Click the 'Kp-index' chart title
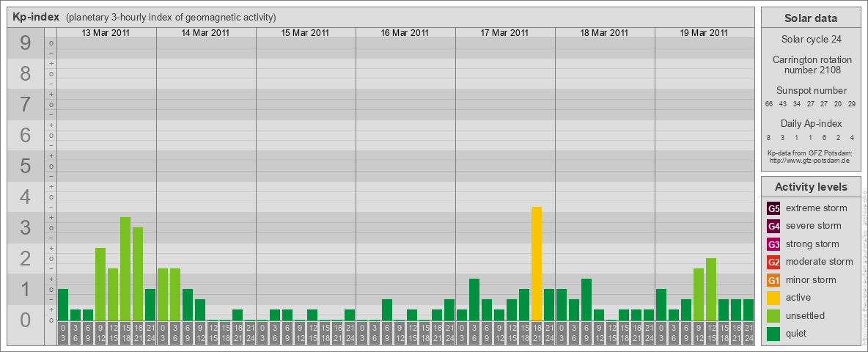 coord(36,17)
